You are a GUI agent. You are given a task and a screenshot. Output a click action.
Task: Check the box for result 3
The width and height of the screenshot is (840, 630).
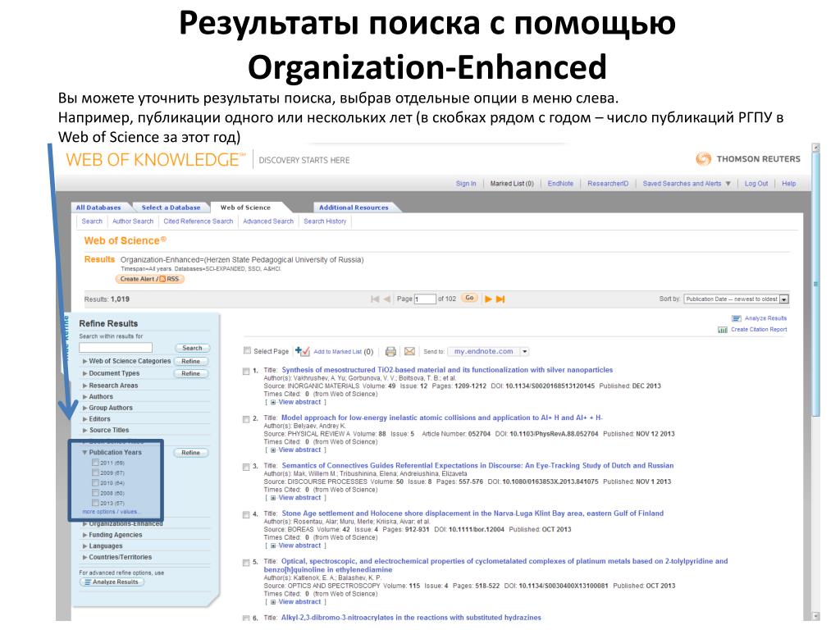point(246,467)
